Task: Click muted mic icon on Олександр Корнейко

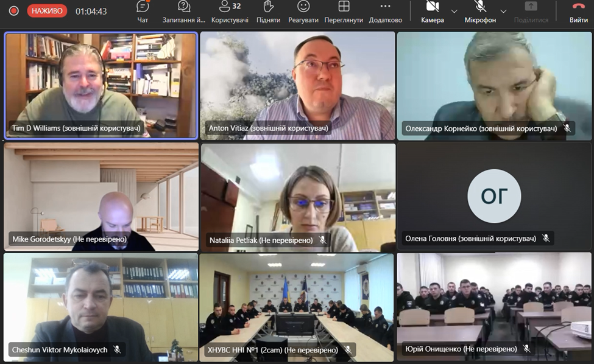Action: 567,128
